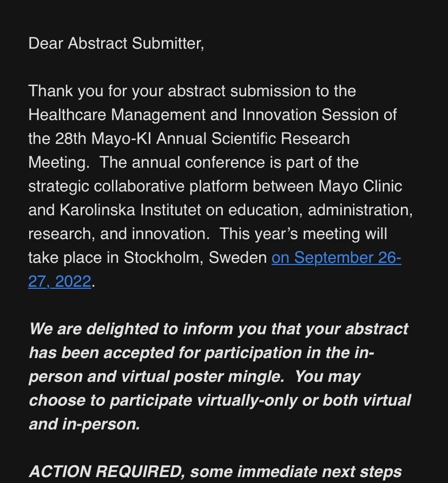Click the 'Mayo Clinic' text
The height and width of the screenshot is (483, 448).
pyautogui.click(x=360, y=187)
